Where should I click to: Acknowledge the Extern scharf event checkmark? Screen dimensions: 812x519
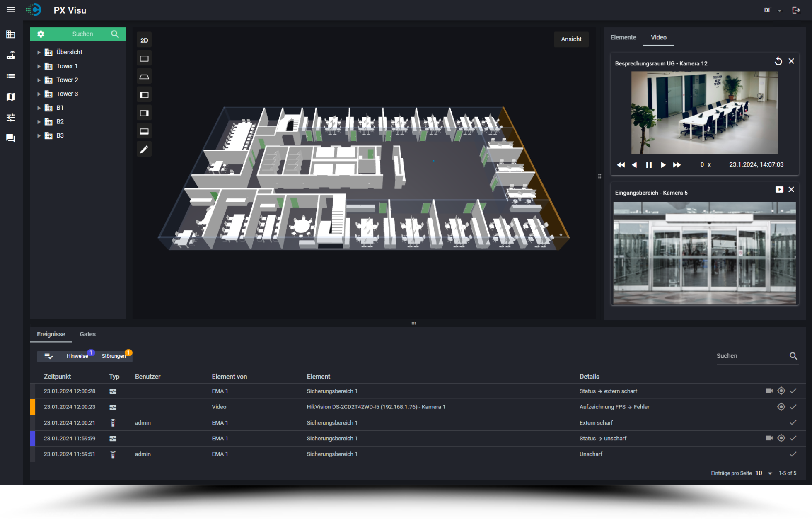click(x=793, y=422)
